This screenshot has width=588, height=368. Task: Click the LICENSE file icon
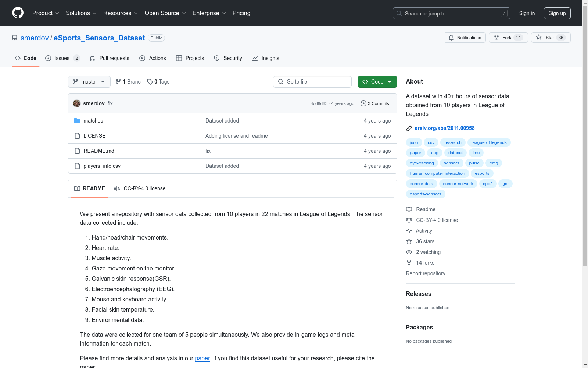click(77, 136)
